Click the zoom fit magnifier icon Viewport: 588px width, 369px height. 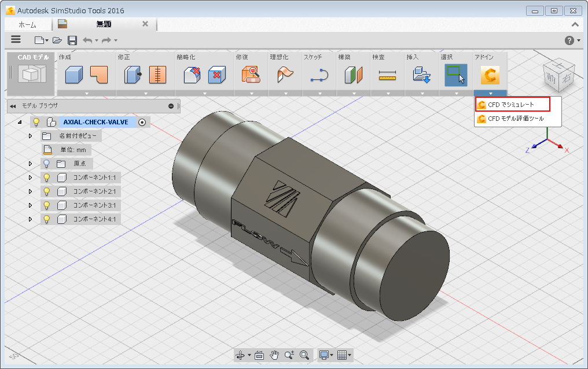coord(304,355)
